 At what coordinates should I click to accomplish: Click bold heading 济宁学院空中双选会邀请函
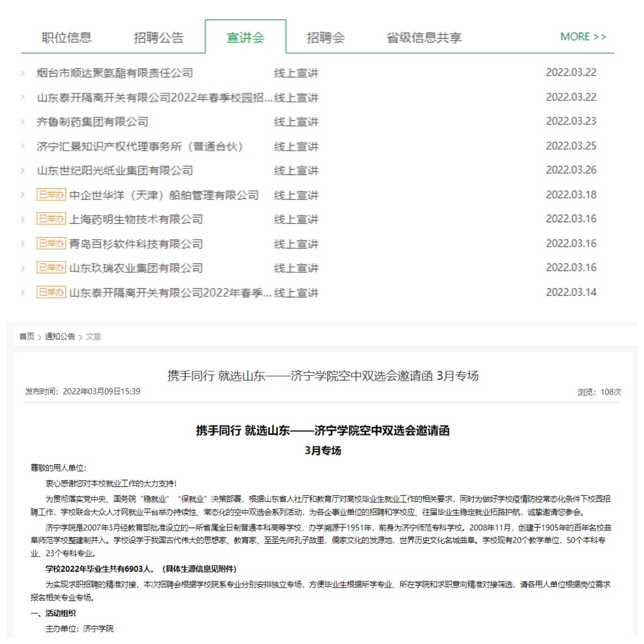pos(323,430)
